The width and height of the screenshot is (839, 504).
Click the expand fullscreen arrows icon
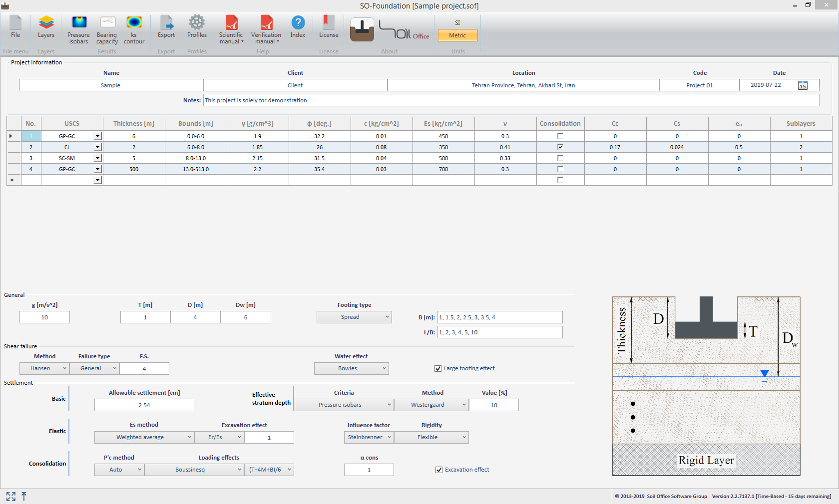pyautogui.click(x=11, y=496)
